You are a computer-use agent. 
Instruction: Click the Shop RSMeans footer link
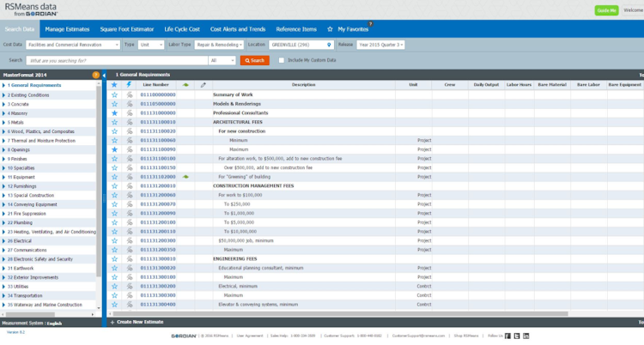coord(465,336)
